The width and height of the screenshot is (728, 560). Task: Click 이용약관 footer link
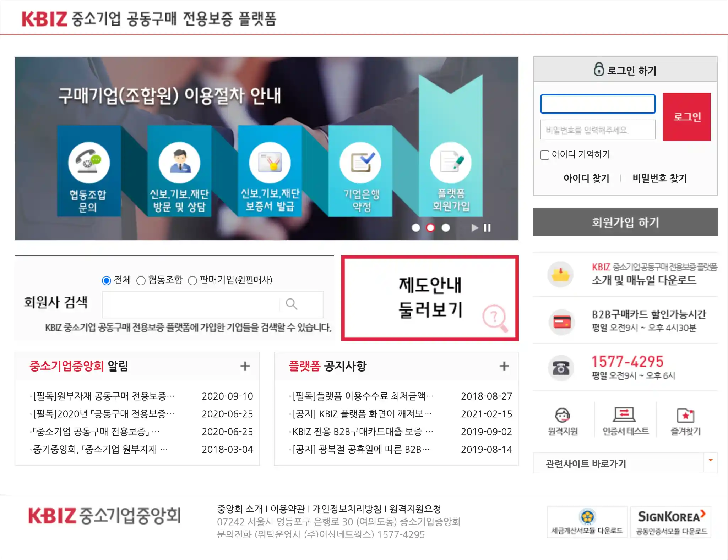click(288, 509)
